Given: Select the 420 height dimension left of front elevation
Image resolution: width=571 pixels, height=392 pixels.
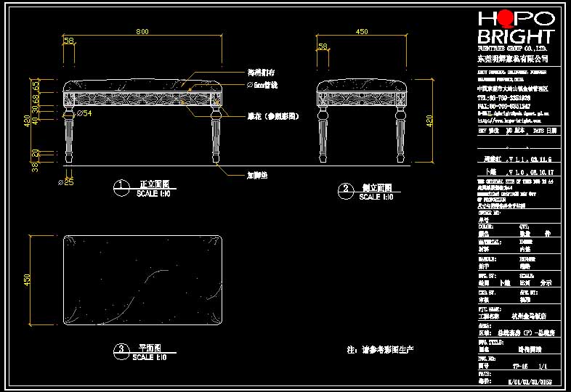Looking at the screenshot, I should [28, 121].
